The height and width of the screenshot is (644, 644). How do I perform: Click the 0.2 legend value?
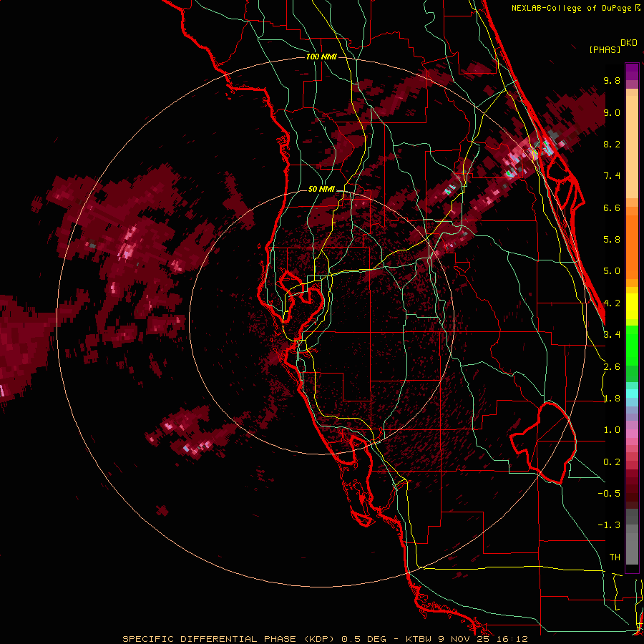[612, 462]
